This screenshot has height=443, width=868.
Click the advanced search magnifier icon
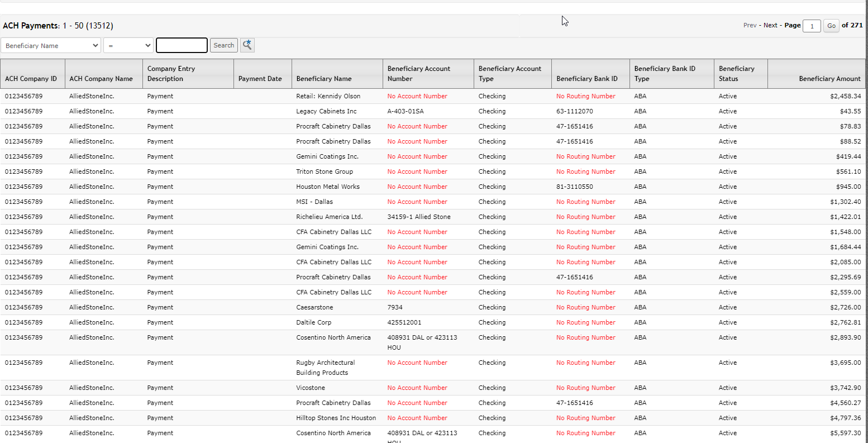[247, 45]
